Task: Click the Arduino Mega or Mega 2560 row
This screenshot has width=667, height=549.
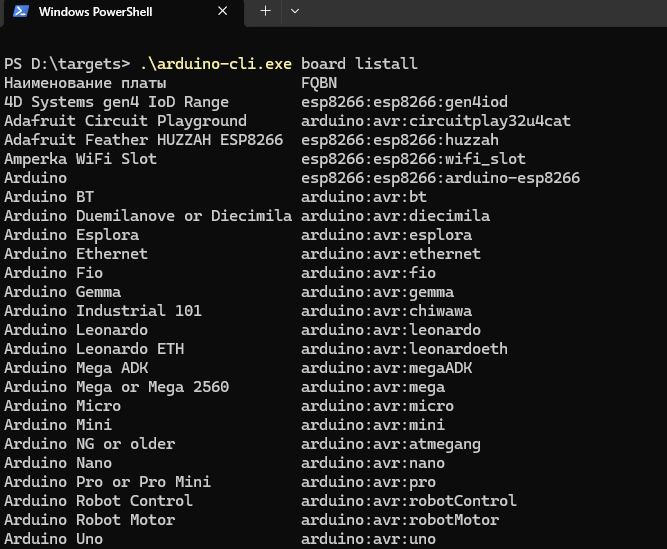Action: [116, 387]
